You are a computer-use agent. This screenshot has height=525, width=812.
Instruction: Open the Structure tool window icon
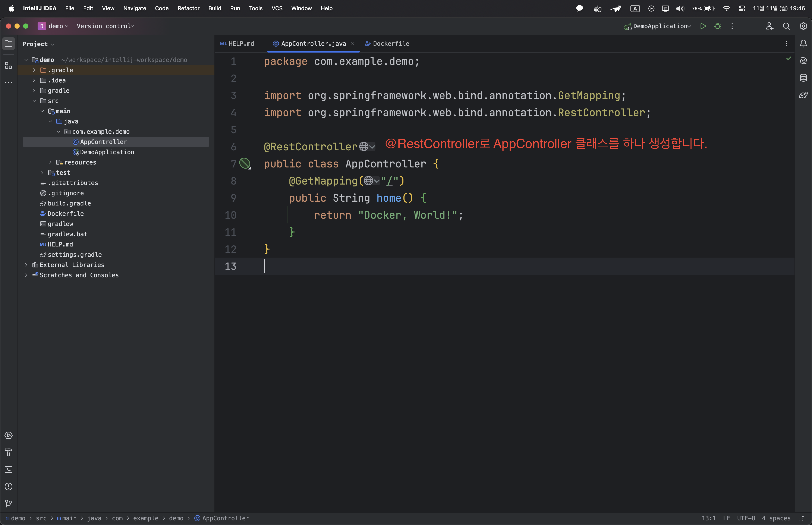click(x=9, y=65)
